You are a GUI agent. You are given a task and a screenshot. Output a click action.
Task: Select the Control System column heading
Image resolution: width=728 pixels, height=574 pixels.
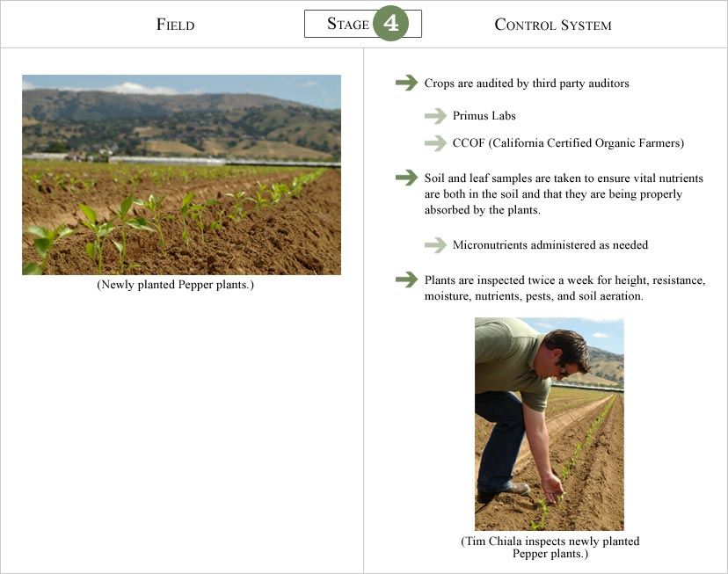click(x=553, y=24)
